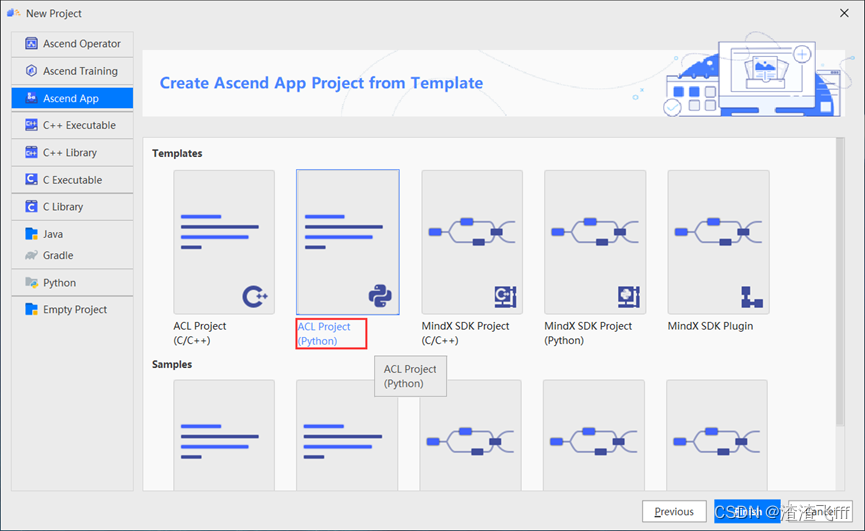Click the ACL Project (Python) label text

324,334
